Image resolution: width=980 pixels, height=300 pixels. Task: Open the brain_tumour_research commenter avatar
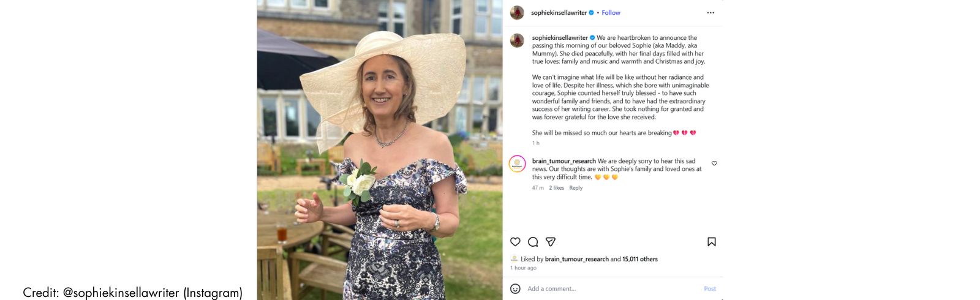tap(517, 163)
